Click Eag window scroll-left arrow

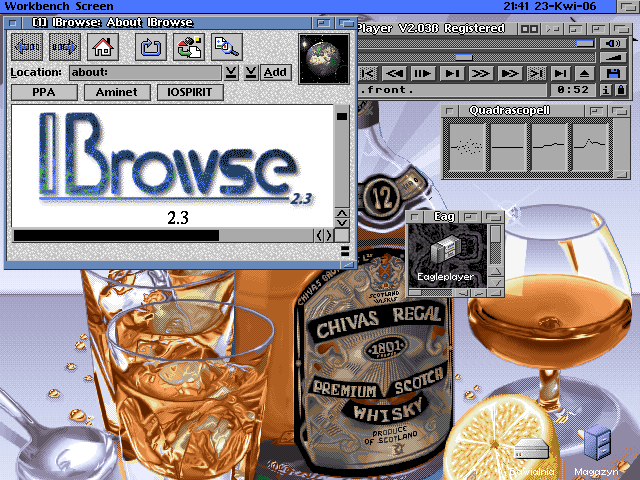(x=462, y=293)
